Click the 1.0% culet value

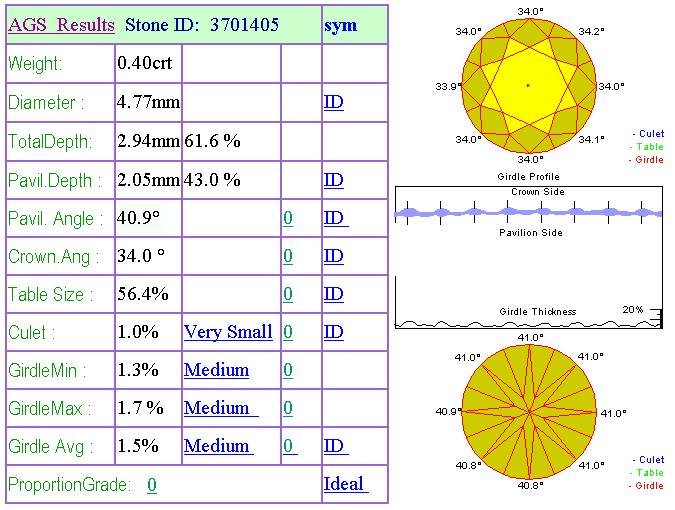138,332
